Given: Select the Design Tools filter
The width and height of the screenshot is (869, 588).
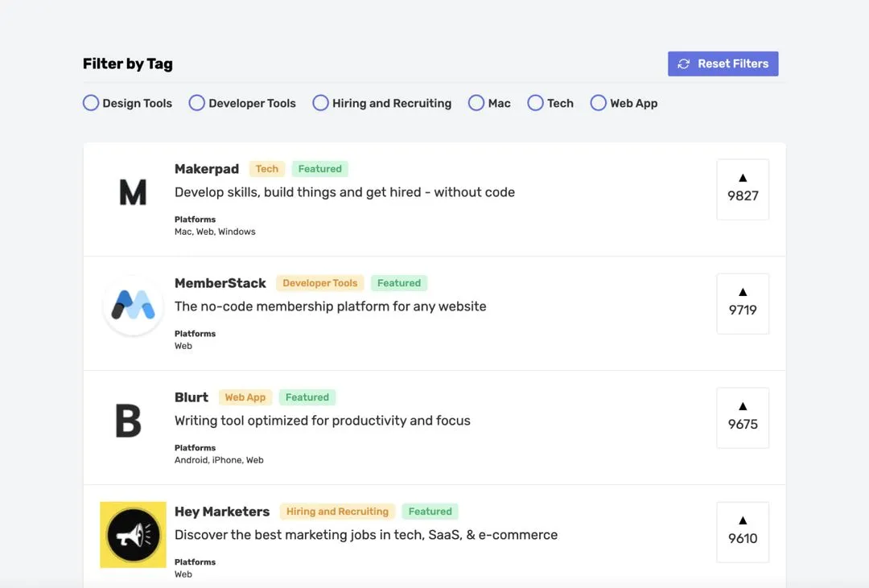Looking at the screenshot, I should [90, 103].
